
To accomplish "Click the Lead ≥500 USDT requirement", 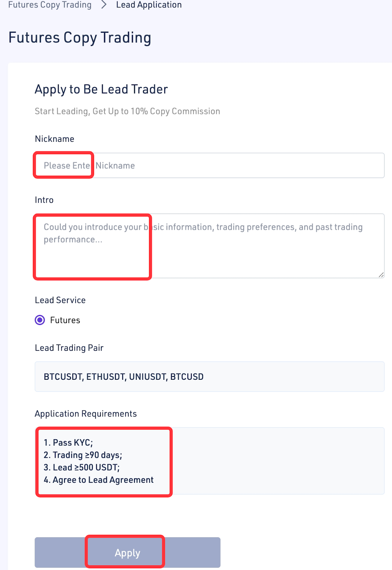I will 82,467.
